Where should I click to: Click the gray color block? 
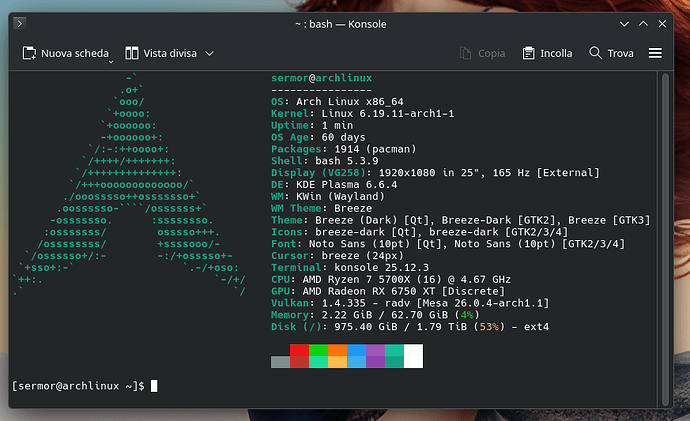(x=280, y=362)
